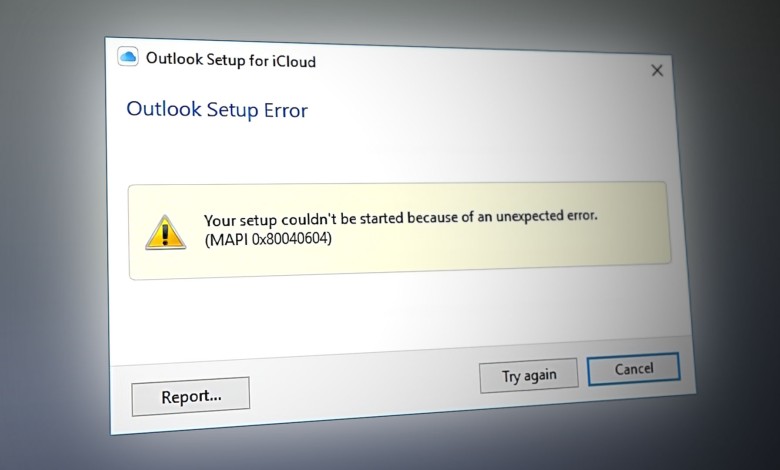Click gray footer space between Report and Try again
This screenshot has height=470, width=780.
[x=360, y=385]
